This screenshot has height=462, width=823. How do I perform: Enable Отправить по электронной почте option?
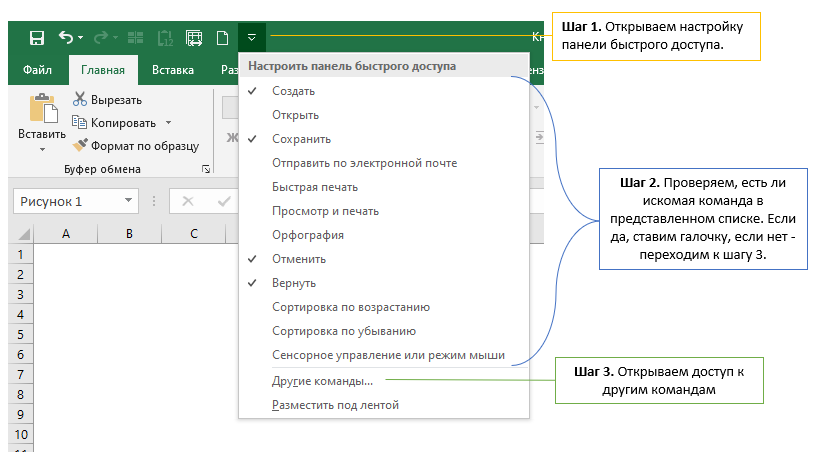coord(384,163)
